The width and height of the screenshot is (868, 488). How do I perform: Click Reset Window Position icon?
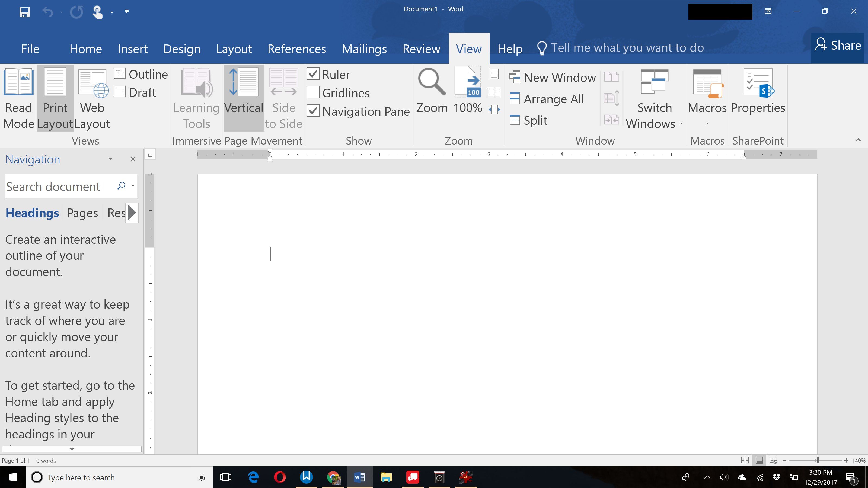click(612, 120)
